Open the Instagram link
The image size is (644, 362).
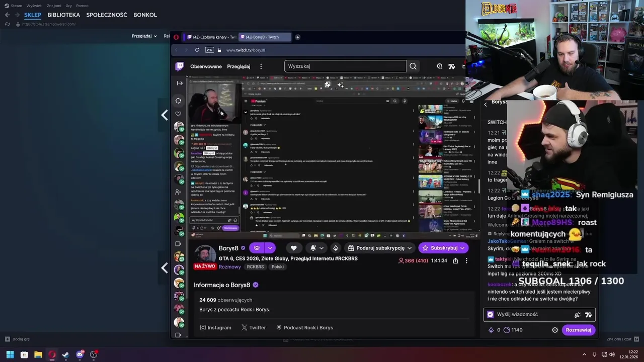tap(216, 327)
